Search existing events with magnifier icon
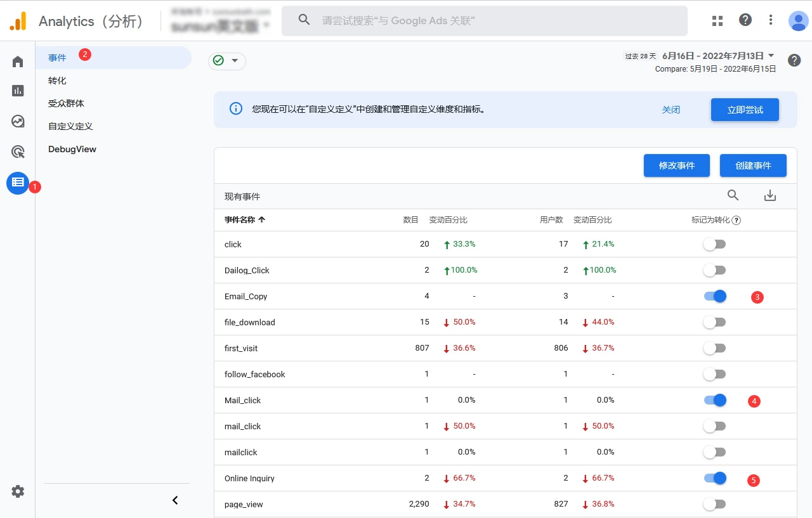 (733, 195)
